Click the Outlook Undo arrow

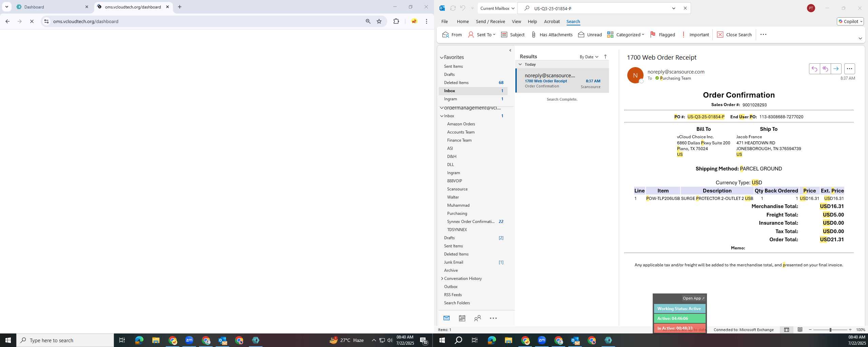click(462, 8)
